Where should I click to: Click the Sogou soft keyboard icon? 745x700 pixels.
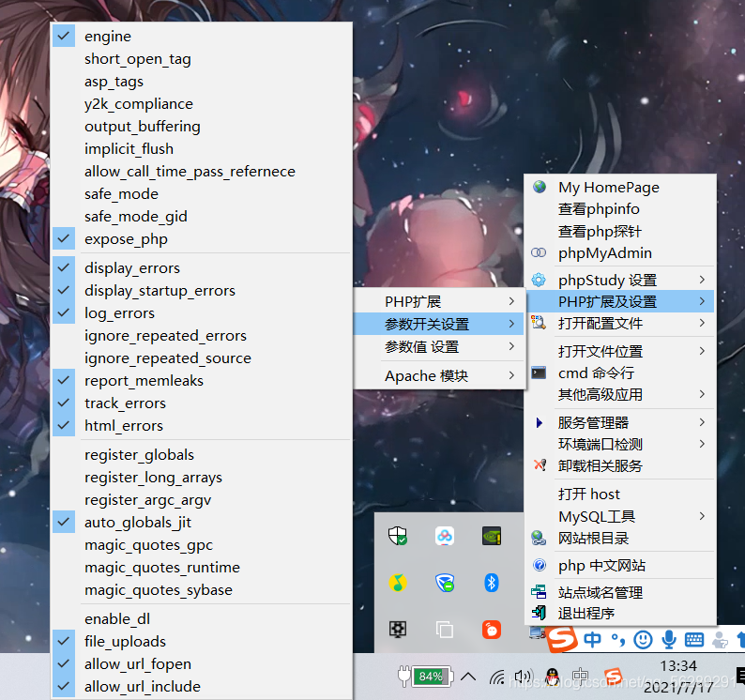tap(694, 640)
